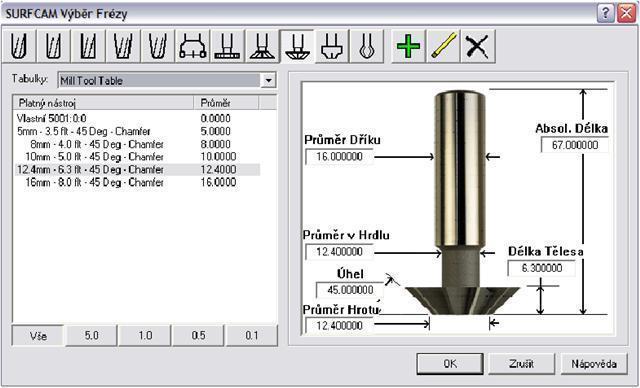Open help via the question mark button

(606, 14)
